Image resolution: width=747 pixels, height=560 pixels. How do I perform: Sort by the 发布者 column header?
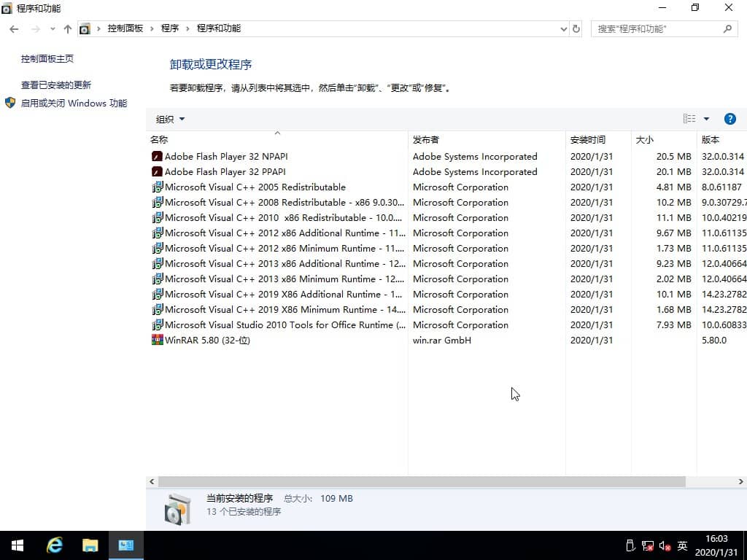click(487, 139)
